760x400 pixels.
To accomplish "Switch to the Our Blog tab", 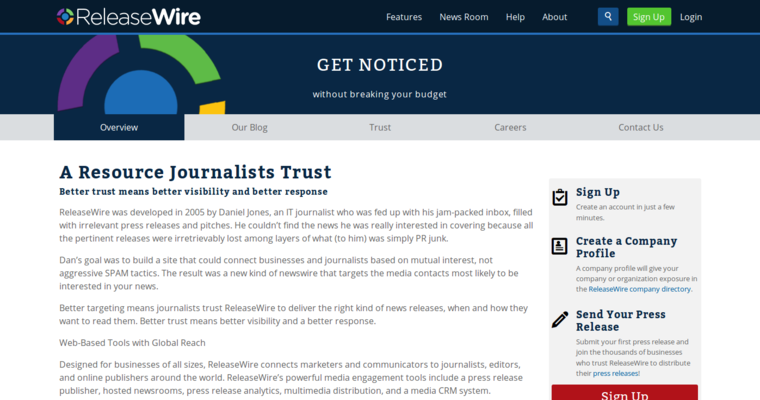I will pos(249,128).
